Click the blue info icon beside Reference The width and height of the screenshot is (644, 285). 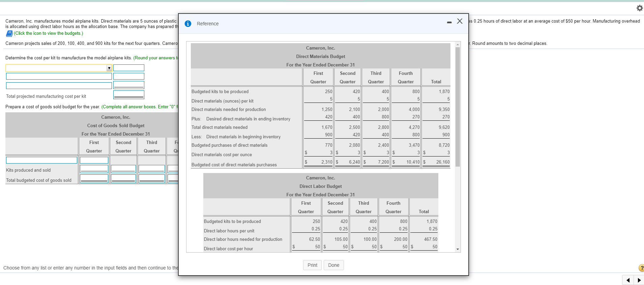click(x=188, y=24)
